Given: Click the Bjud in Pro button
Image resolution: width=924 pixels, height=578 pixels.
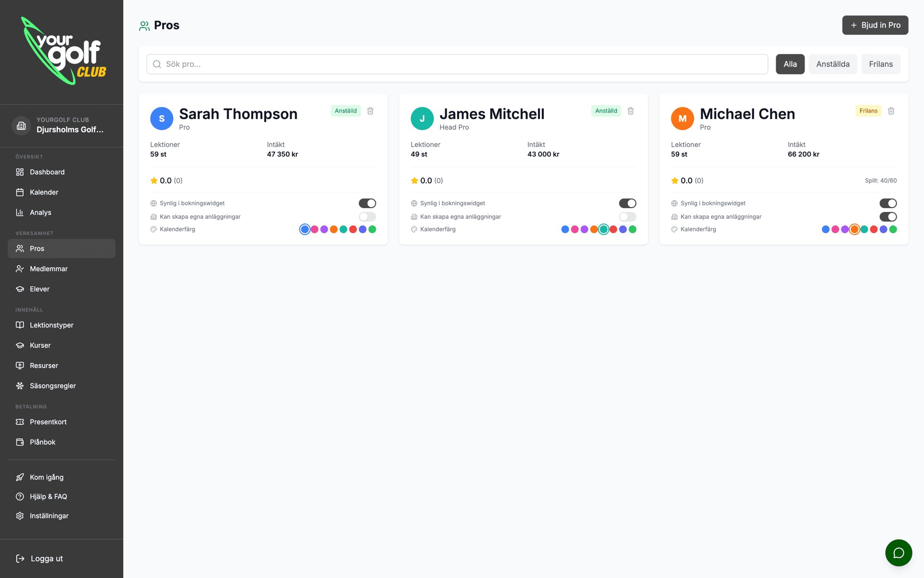Looking at the screenshot, I should [x=875, y=25].
